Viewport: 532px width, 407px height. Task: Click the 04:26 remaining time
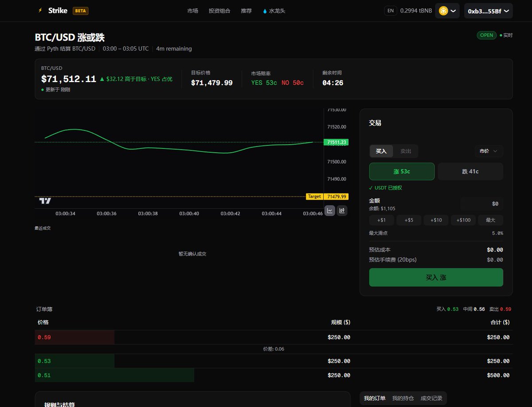[333, 83]
